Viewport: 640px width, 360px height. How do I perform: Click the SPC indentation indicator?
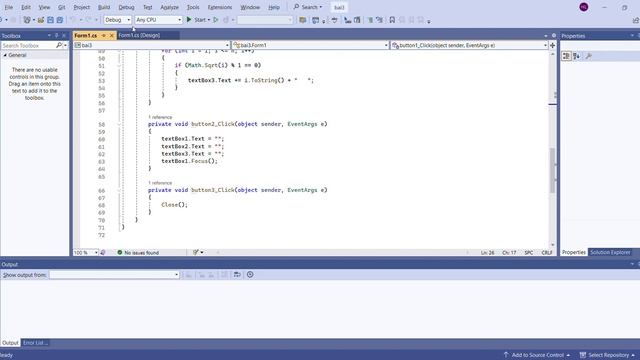tap(529, 253)
